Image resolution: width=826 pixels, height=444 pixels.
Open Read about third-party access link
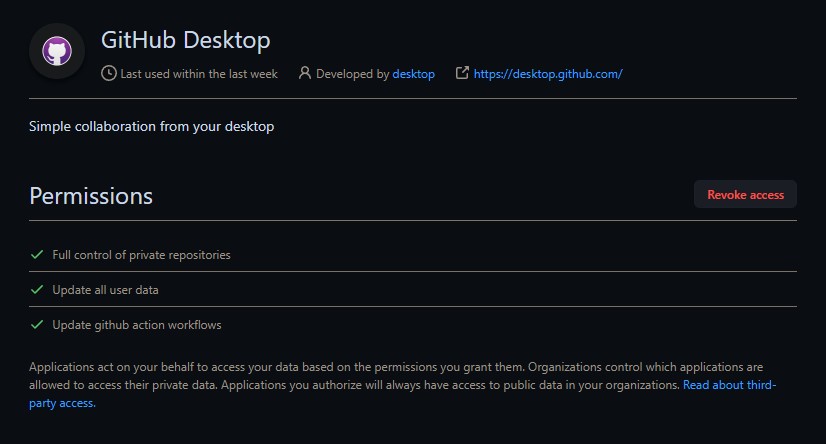click(x=729, y=385)
